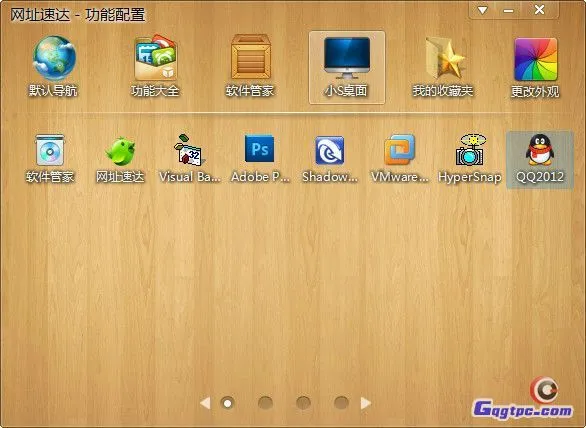Click the 软件管家 wooden crate icon

tap(250, 66)
